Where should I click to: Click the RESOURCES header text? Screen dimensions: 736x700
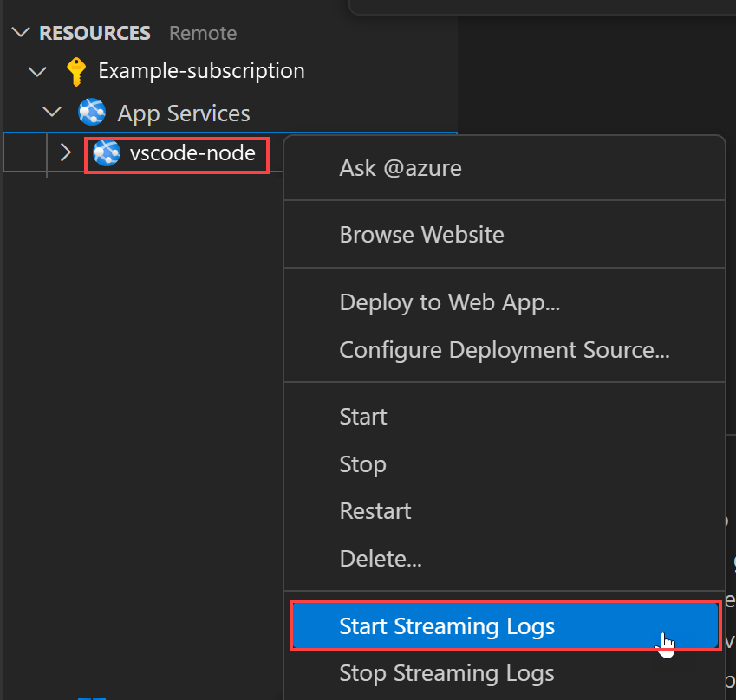point(95,32)
